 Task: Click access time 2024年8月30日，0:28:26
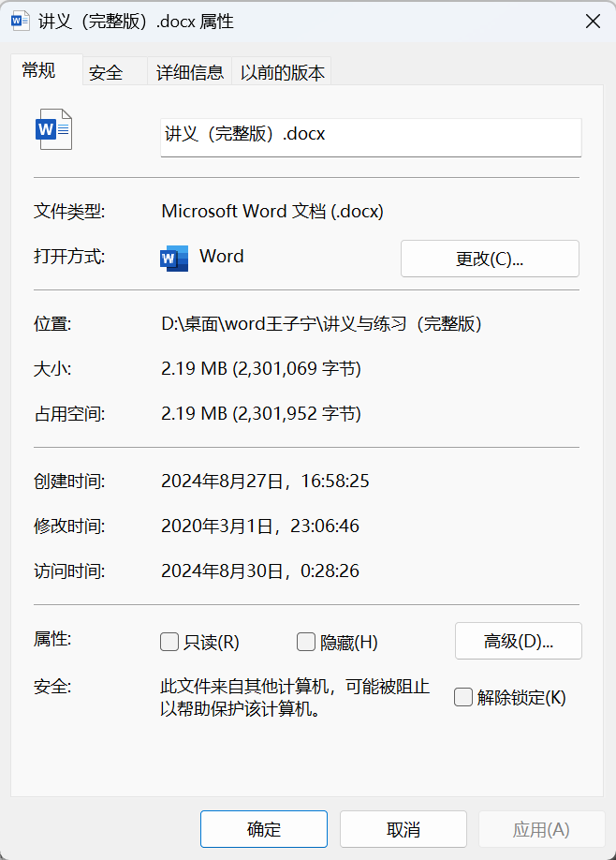(x=260, y=571)
